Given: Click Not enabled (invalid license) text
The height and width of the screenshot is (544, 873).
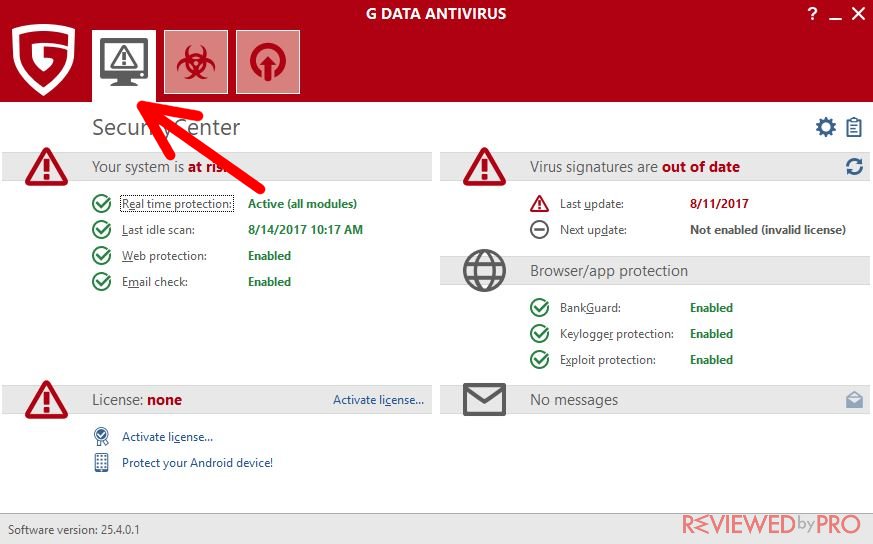Looking at the screenshot, I should pos(768,229).
